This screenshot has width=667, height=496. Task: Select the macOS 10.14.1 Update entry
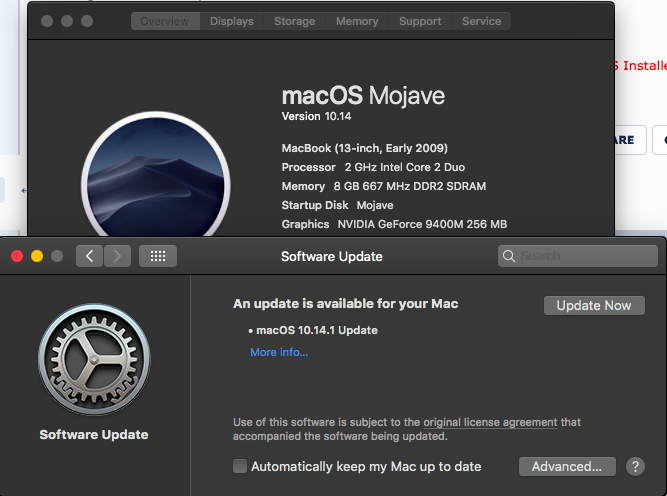pyautogui.click(x=316, y=330)
